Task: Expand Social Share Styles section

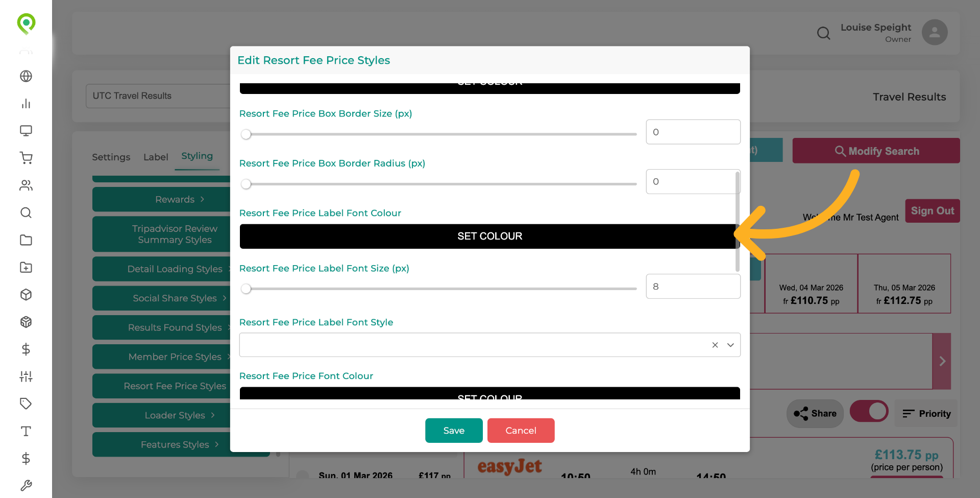Action: point(161,298)
